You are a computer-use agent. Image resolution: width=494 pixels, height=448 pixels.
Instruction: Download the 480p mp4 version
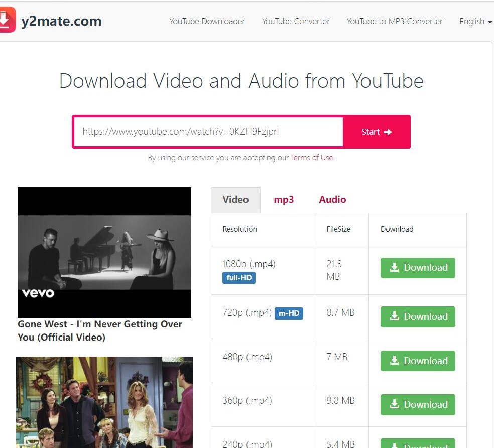coord(418,361)
